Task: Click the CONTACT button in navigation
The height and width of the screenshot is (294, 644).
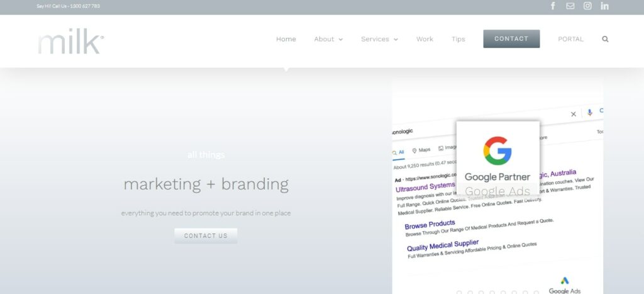Action: (511, 38)
